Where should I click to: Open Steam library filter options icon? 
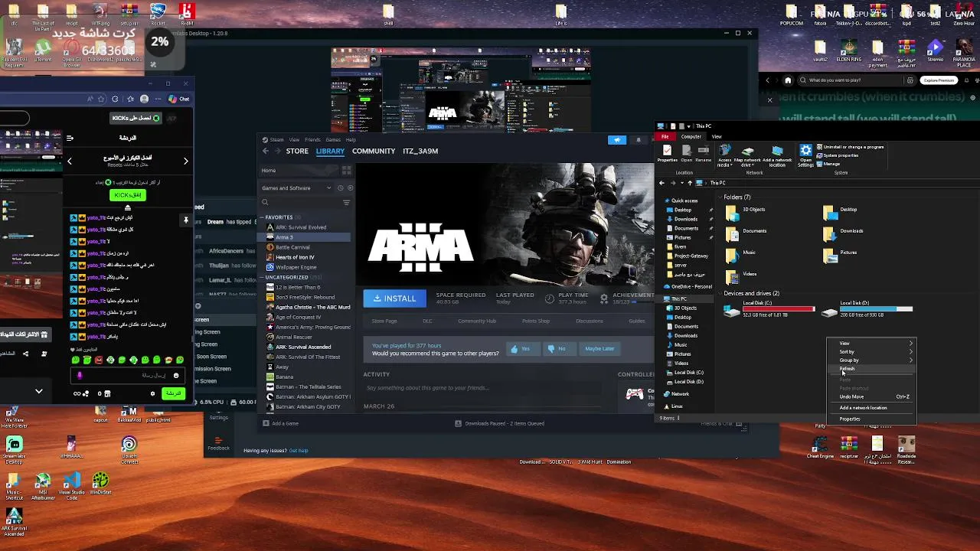click(346, 202)
